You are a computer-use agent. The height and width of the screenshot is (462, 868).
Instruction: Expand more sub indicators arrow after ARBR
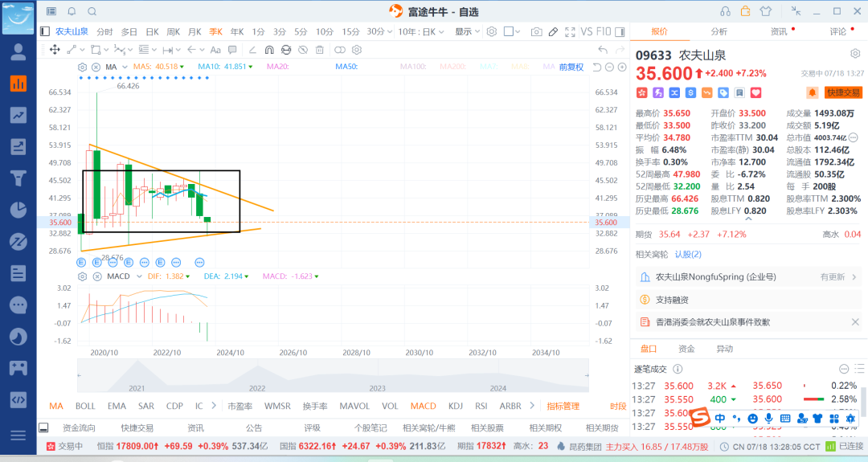pos(532,406)
